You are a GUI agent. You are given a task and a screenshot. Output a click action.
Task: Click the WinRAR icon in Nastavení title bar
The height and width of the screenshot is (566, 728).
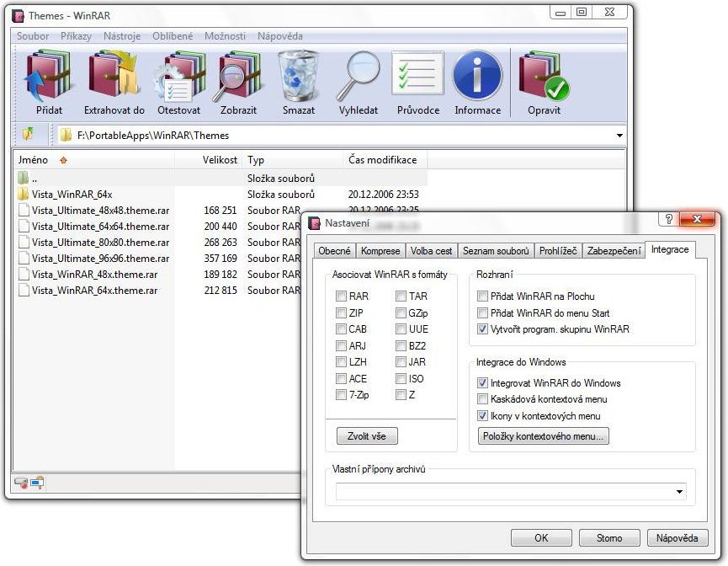click(x=314, y=223)
